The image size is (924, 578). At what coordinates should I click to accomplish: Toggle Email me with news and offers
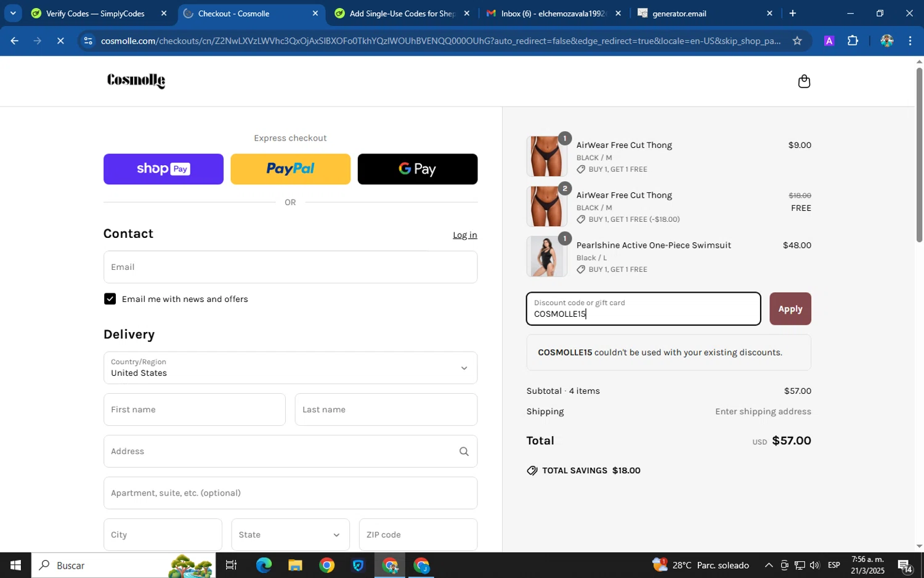coord(110,299)
